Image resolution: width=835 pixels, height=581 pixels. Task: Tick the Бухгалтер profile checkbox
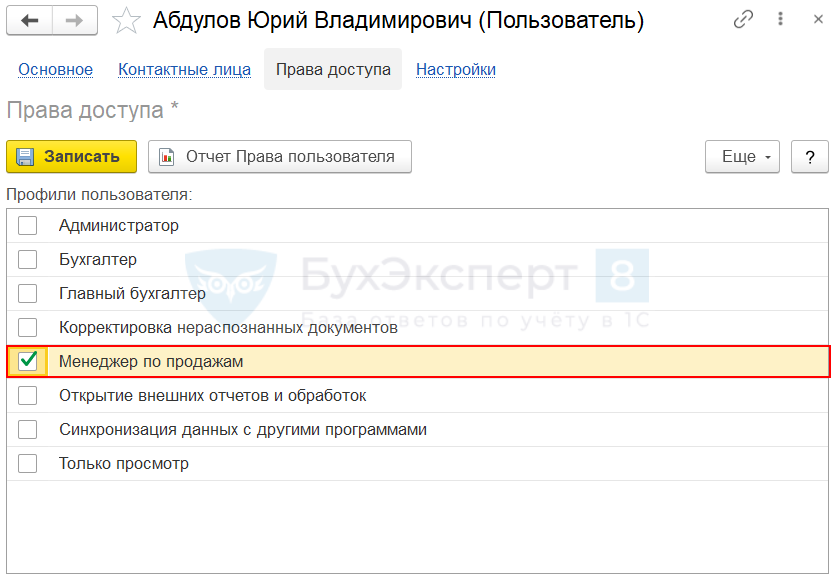pos(28,260)
